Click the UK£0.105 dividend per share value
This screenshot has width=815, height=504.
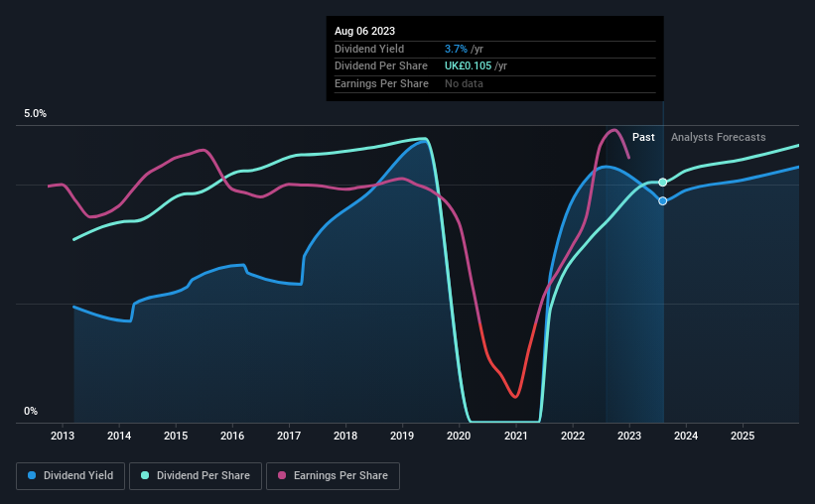click(x=468, y=66)
